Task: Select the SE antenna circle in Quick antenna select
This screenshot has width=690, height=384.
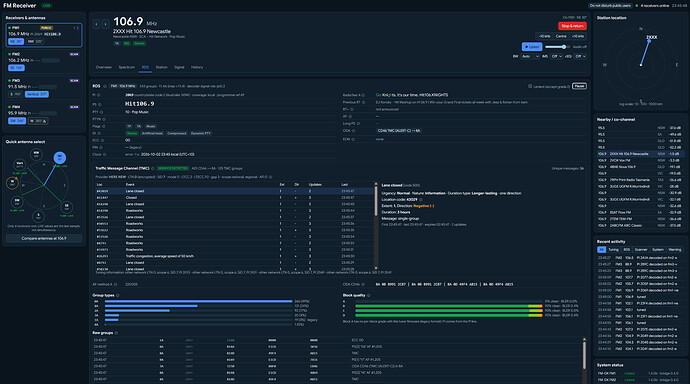Action: point(66,206)
